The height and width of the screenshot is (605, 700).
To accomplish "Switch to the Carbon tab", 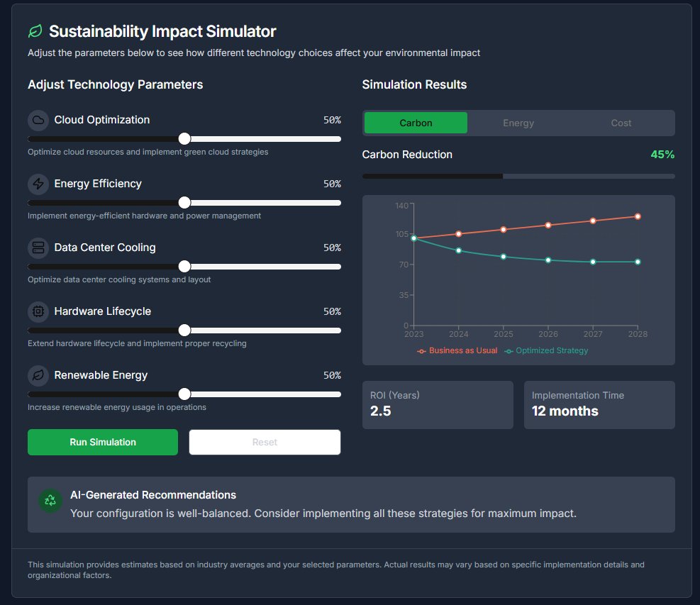I will click(416, 123).
